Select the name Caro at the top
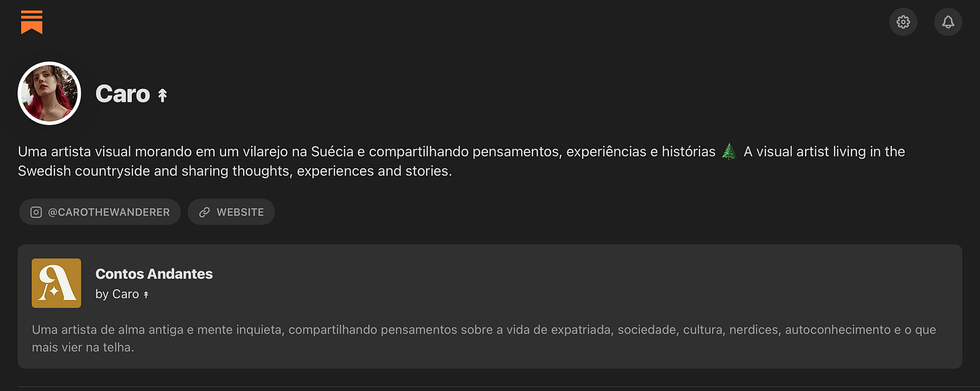The width and height of the screenshot is (980, 391). point(123,94)
